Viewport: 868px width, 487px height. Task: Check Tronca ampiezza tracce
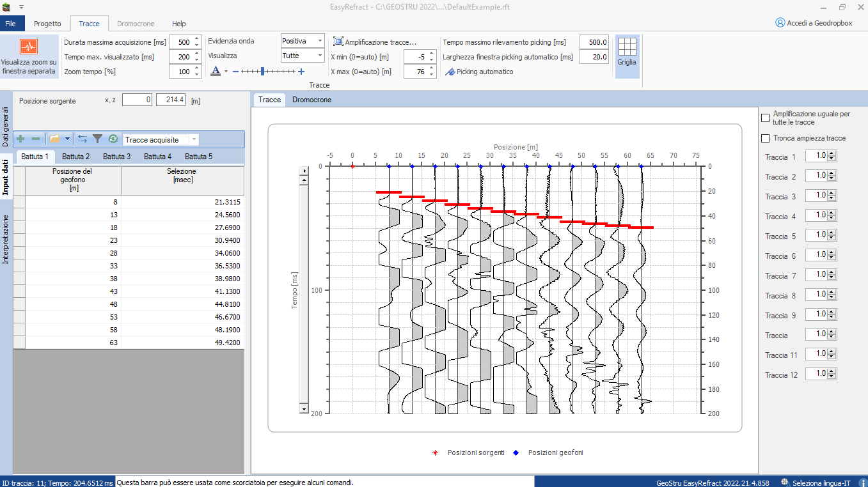coord(765,138)
